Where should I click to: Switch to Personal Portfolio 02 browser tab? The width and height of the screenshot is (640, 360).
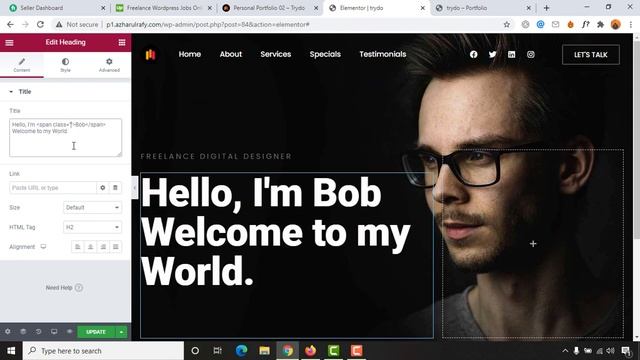coord(270,8)
